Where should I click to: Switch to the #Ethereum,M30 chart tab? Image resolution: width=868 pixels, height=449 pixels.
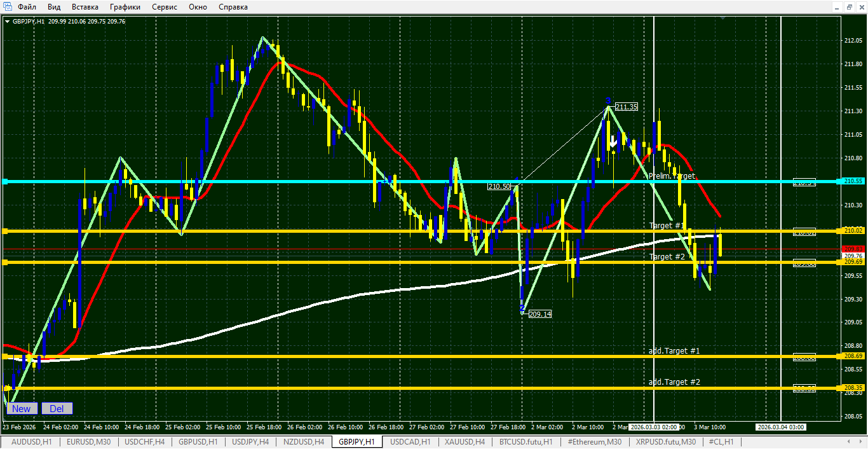pyautogui.click(x=595, y=441)
